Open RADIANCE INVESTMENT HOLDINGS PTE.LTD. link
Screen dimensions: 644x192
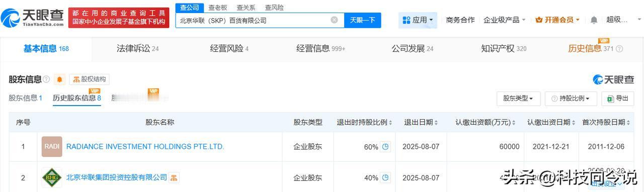[145, 147]
